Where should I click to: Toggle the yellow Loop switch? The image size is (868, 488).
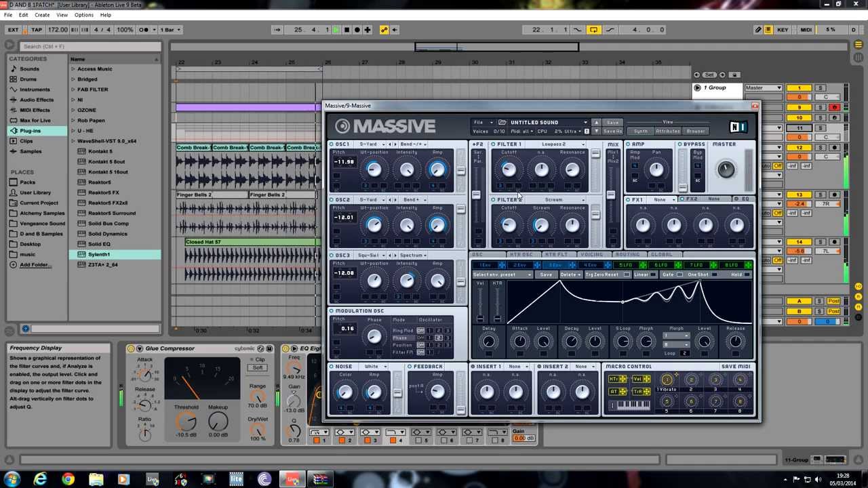click(x=593, y=30)
